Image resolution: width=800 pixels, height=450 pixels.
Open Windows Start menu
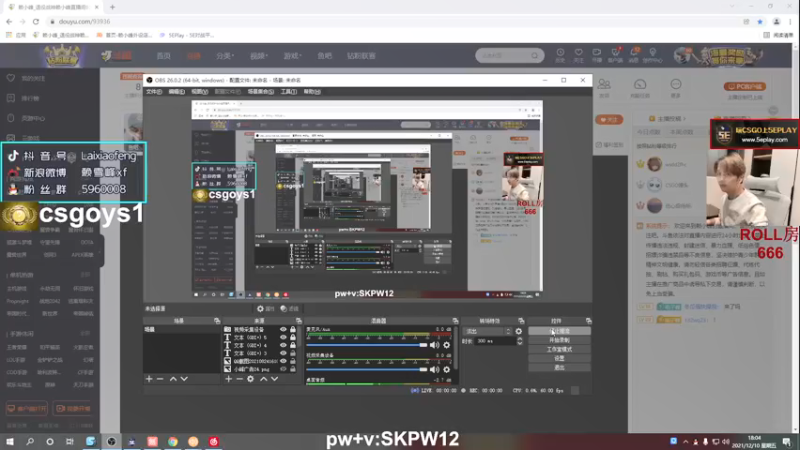(x=10, y=441)
